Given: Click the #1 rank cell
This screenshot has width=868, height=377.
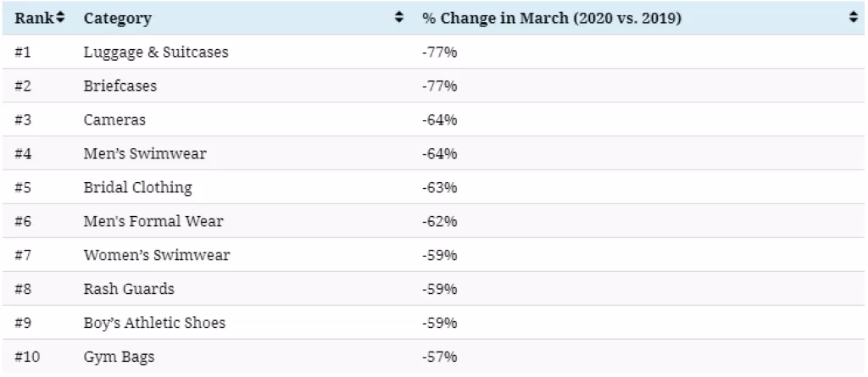Looking at the screenshot, I should pos(23,53).
